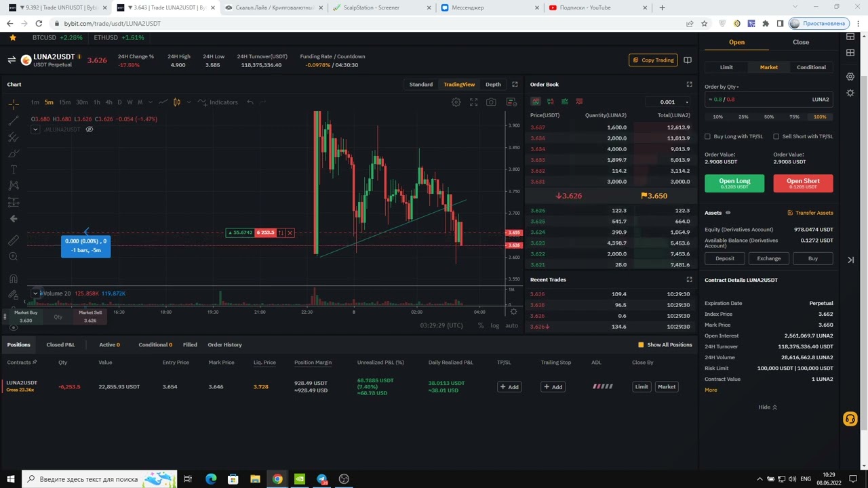Open chart settings gear icon

456,102
